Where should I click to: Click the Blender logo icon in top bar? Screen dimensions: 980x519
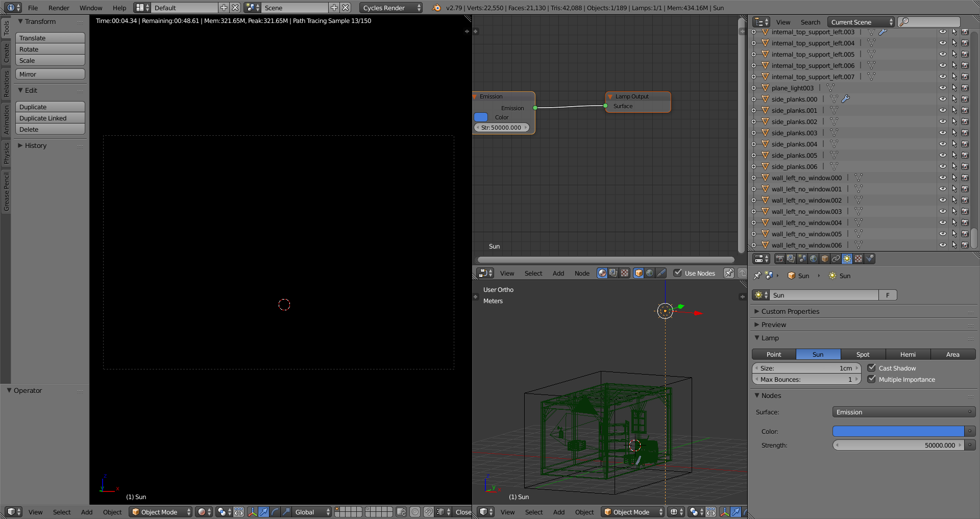436,8
